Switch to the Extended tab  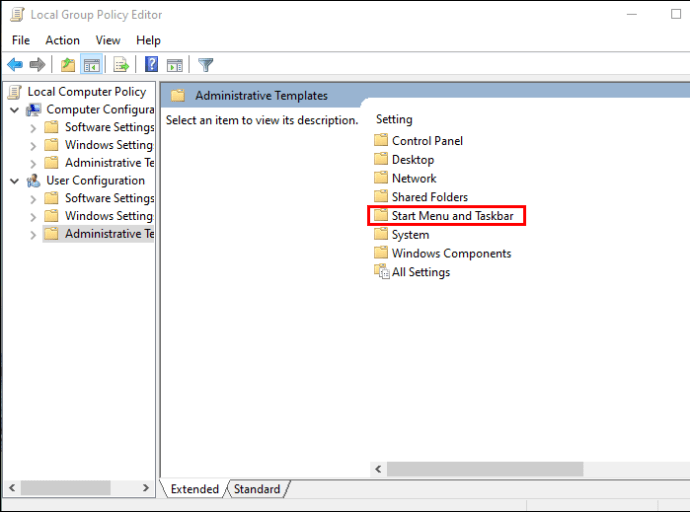click(195, 489)
